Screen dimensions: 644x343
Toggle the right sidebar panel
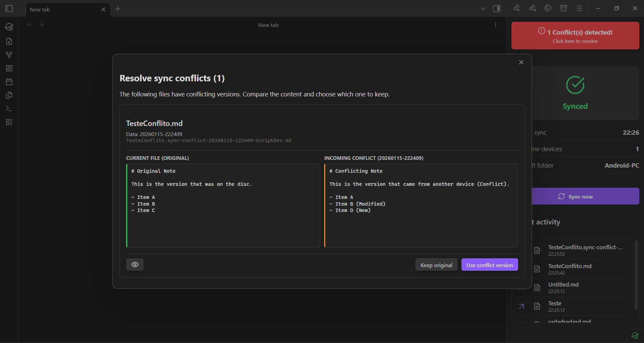click(x=497, y=8)
